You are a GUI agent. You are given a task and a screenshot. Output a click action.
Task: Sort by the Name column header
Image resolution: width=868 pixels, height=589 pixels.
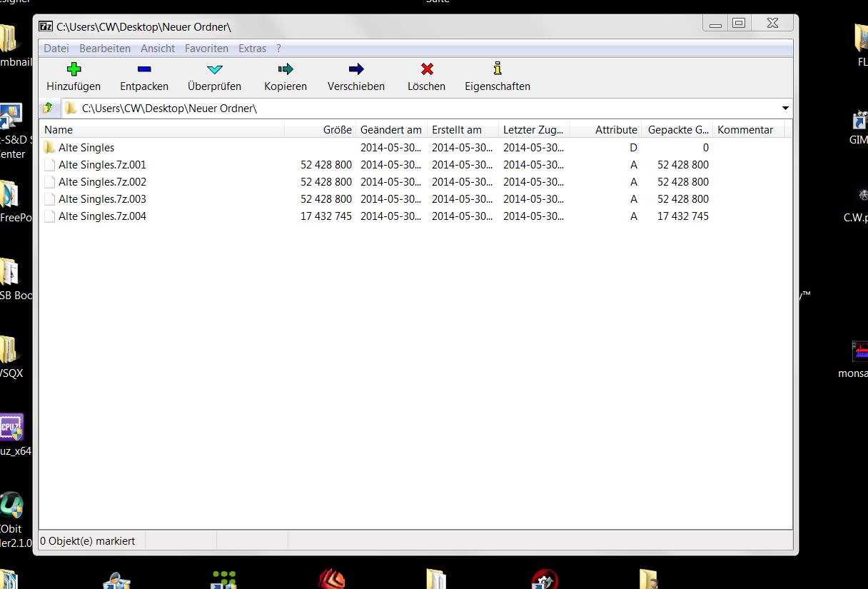pyautogui.click(x=59, y=130)
